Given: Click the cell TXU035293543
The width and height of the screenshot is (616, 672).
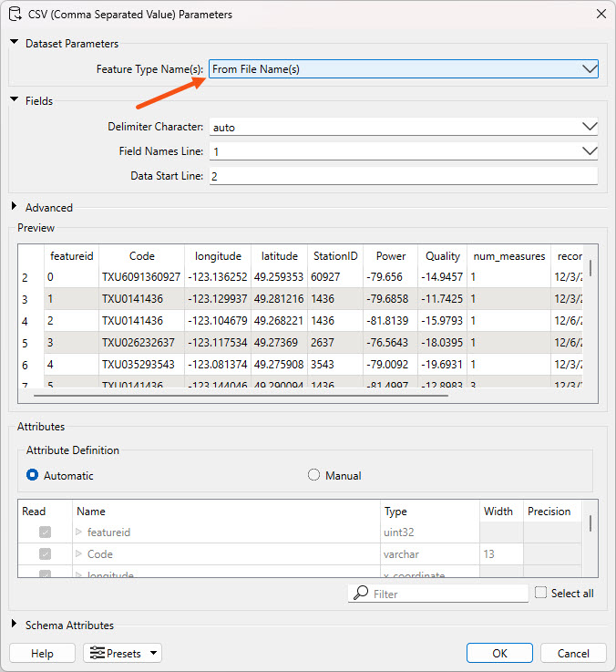Looking at the screenshot, I should click(x=142, y=365).
